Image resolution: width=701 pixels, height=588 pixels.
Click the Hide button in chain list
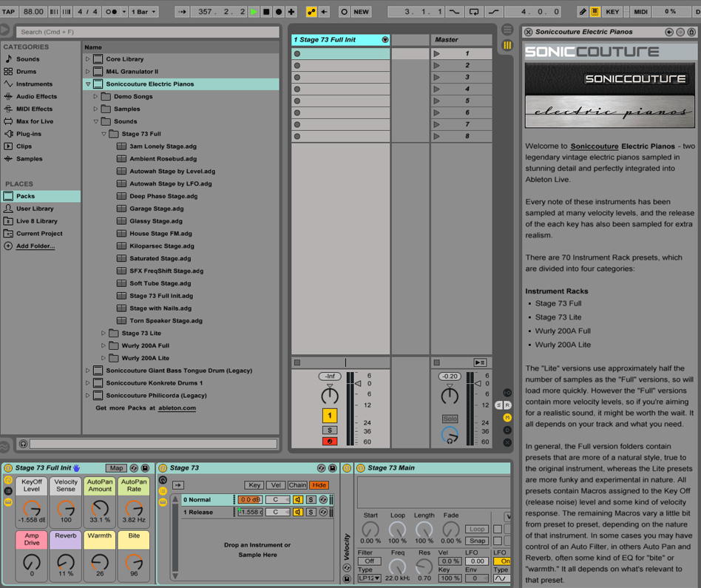click(x=319, y=484)
